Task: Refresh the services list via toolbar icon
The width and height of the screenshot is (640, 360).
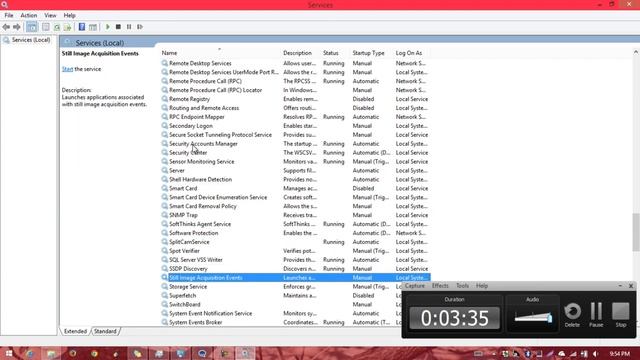Action: (57, 27)
